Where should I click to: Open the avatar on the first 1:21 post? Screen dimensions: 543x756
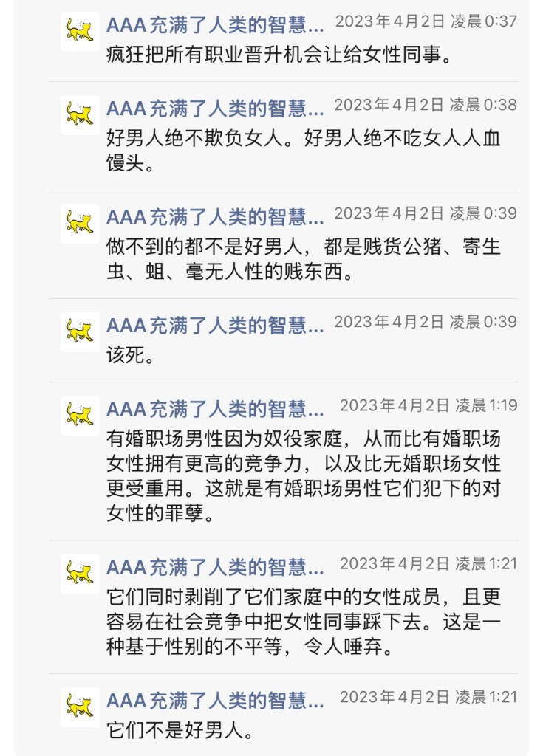coord(80,574)
